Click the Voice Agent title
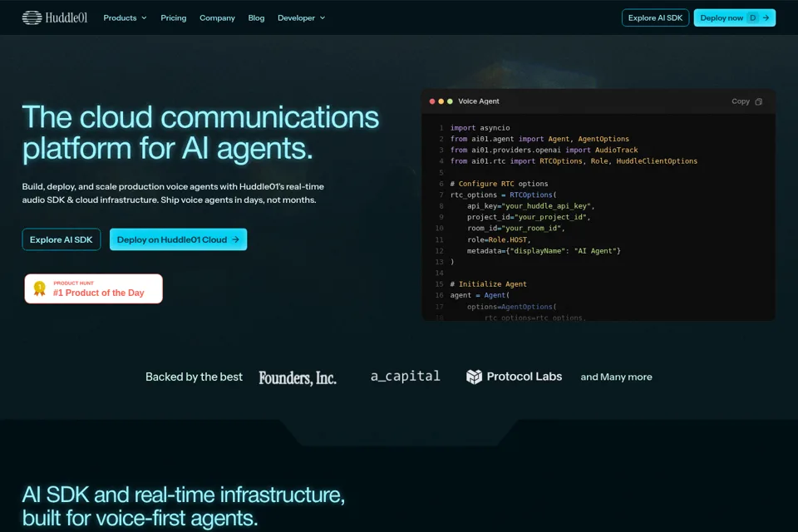798x532 pixels. 479,101
